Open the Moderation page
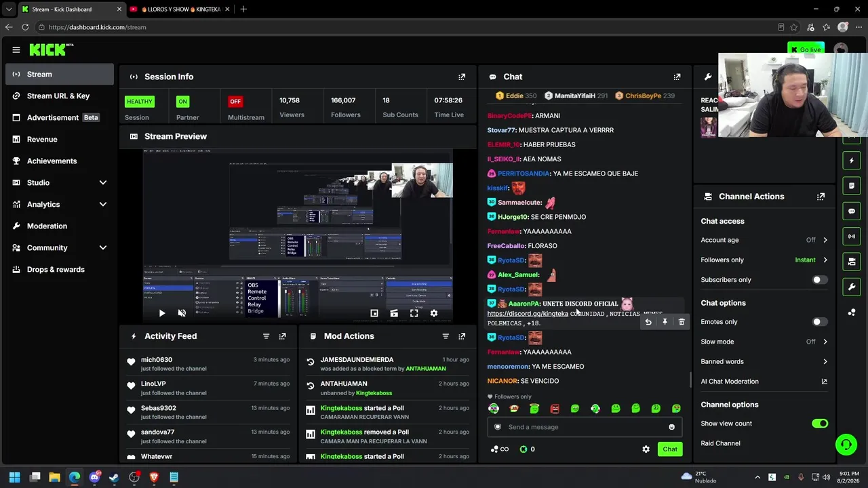 [60, 226]
